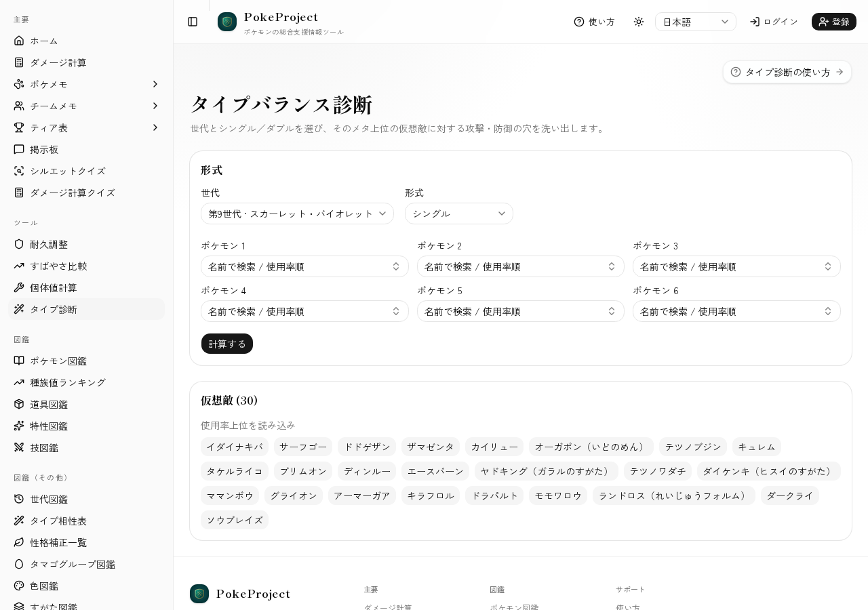Screen dimensions: 868x610
Task: Click the ソウブレイズ chip
Action: click(x=235, y=520)
